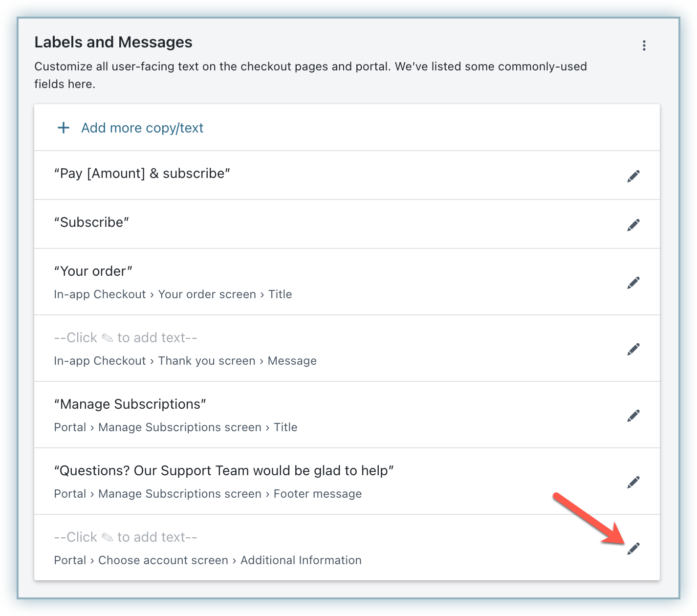Click placeholder text above Choose account screen path

coord(126,537)
